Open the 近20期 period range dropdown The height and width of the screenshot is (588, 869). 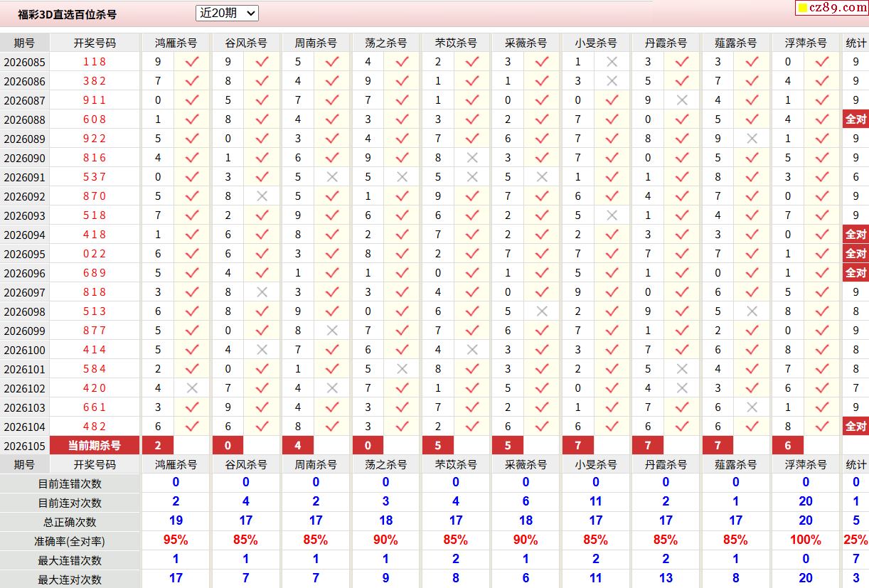click(x=227, y=13)
